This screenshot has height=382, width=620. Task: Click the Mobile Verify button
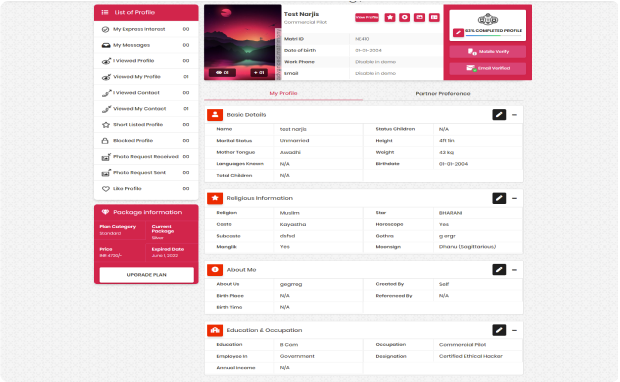488,52
